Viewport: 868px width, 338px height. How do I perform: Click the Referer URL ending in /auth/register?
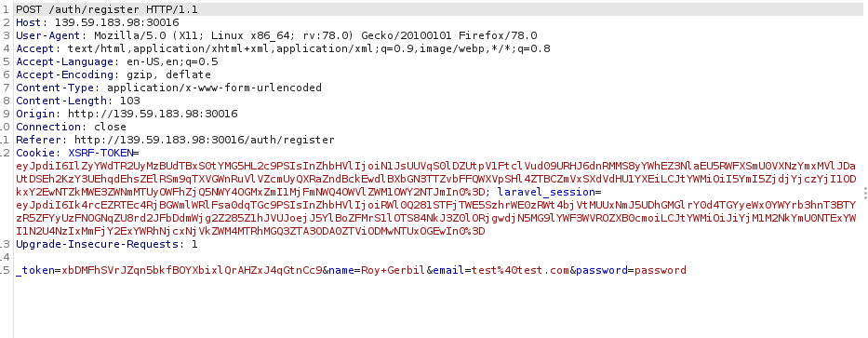205,140
